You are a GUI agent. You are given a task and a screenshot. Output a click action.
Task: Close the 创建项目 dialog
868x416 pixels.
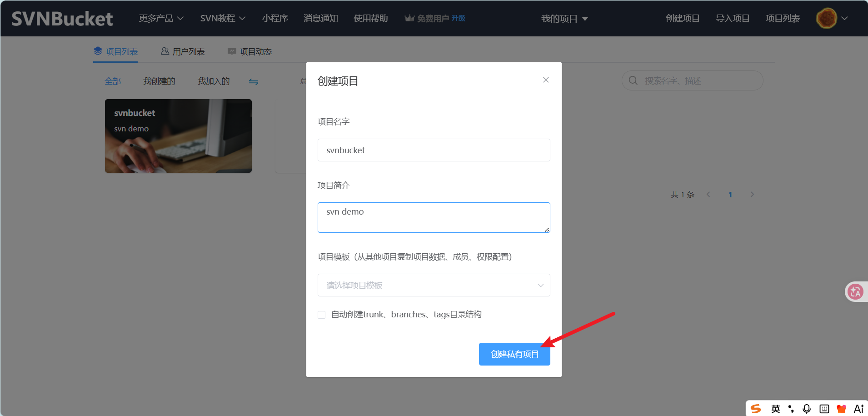click(546, 80)
